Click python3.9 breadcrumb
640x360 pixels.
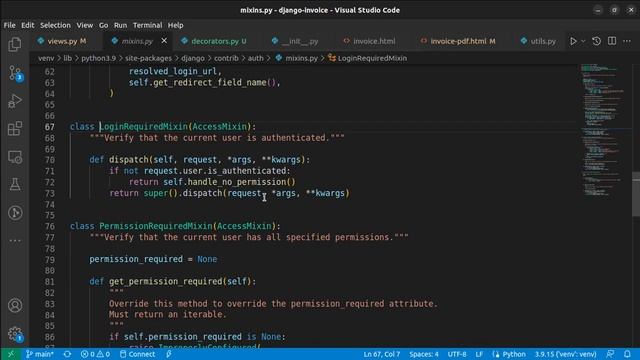click(98, 58)
